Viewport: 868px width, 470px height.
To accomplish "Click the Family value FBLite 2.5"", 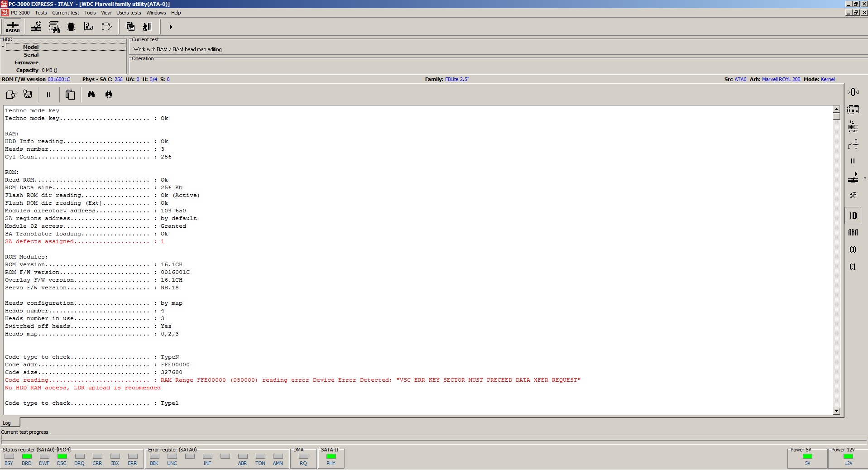I will [457, 79].
